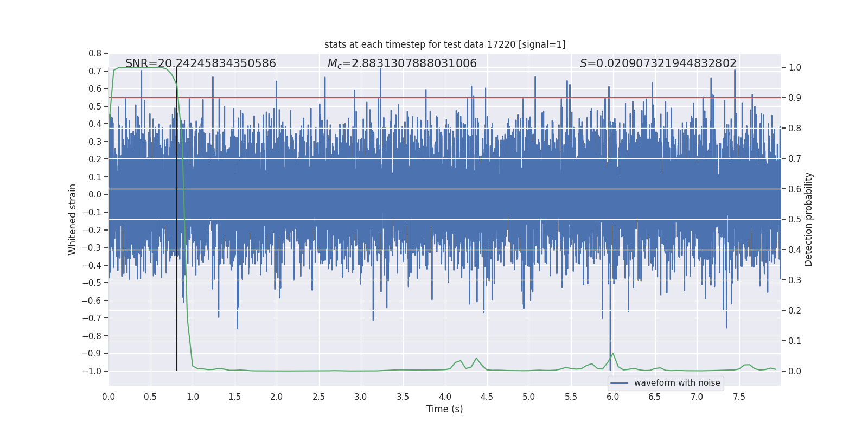868x434 pixels.
Task: Click the 0.6 tick on the Whitened strain axis
Action: pos(95,88)
